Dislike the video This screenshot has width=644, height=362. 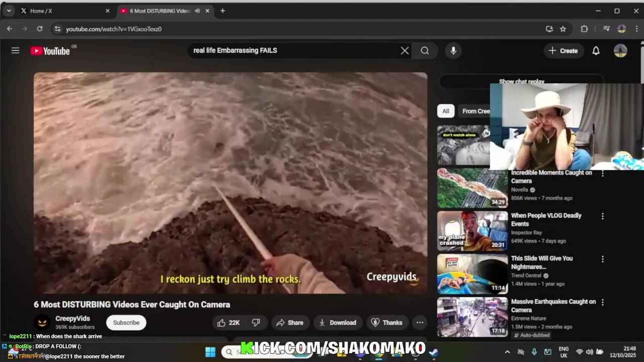click(x=256, y=323)
